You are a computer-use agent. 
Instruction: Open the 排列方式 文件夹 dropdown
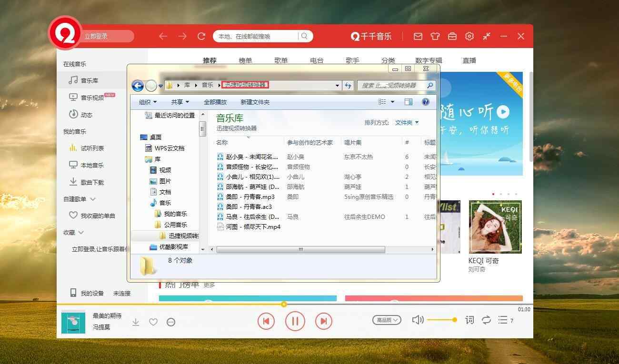[407, 123]
